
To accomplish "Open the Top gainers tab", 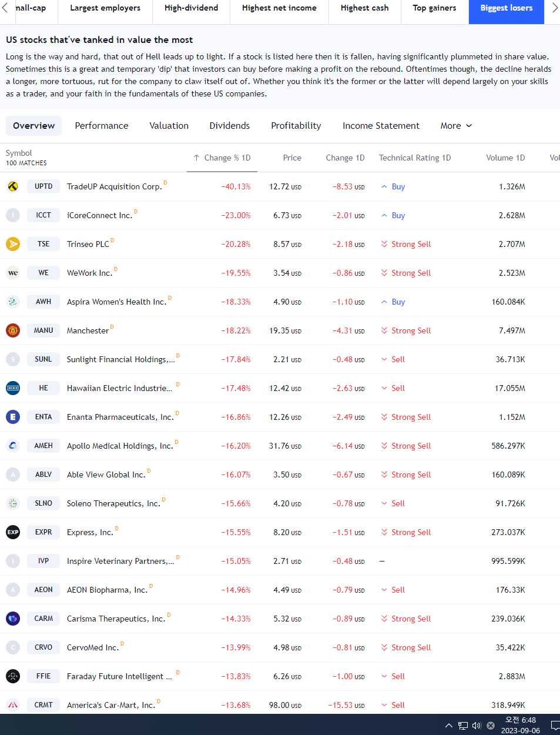I will [434, 8].
